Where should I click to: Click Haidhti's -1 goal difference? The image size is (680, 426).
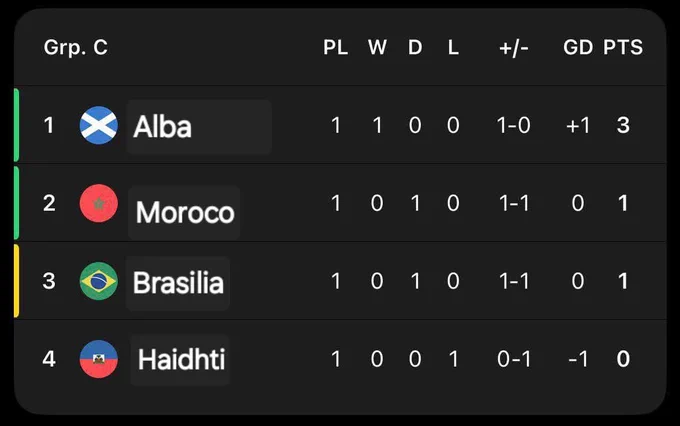[x=578, y=359]
